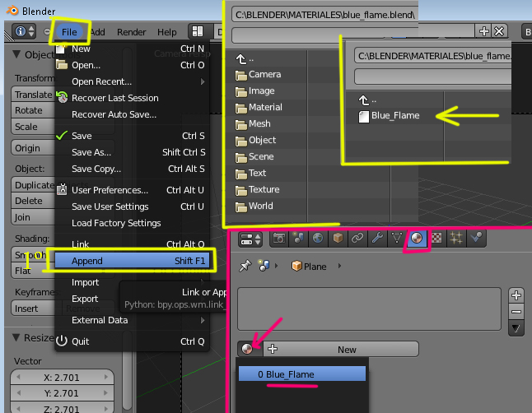Click Open… in the File menu
Image resolution: width=532 pixels, height=413 pixels.
pos(132,65)
